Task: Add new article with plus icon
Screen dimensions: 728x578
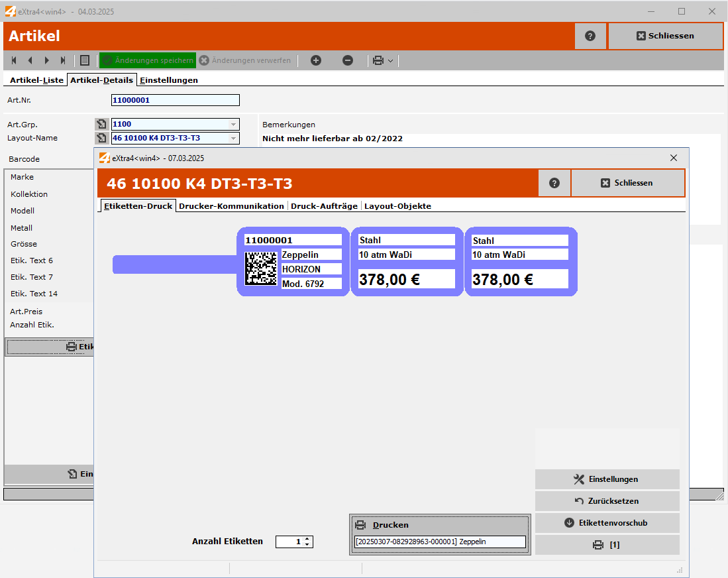Action: click(x=316, y=60)
